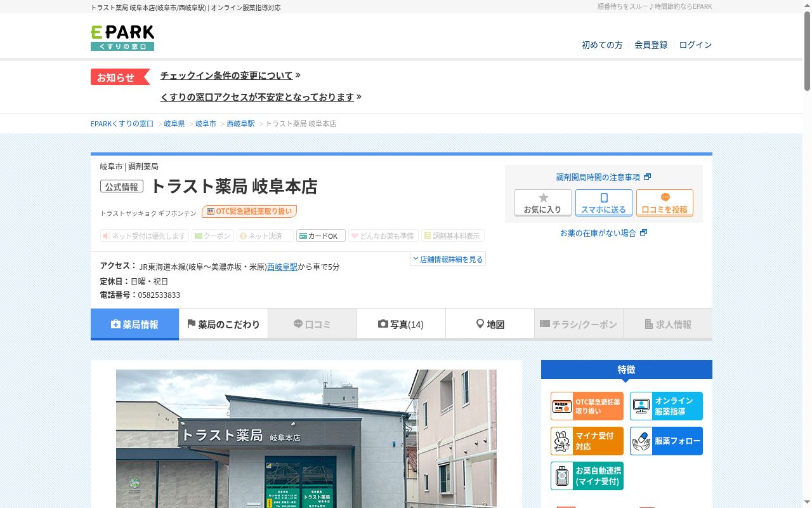Click the ネット受付は優先します badge

(145, 236)
